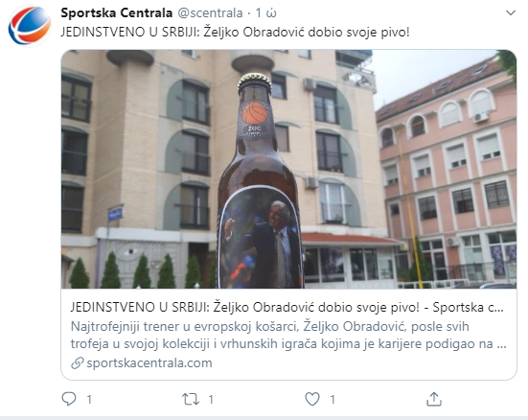
Task: Click the link card headline text
Action: [x=287, y=307]
